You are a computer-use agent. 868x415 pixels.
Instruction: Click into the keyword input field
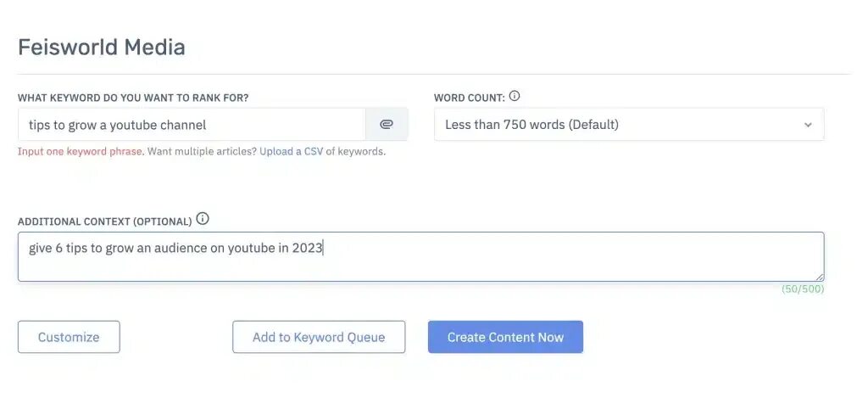191,125
